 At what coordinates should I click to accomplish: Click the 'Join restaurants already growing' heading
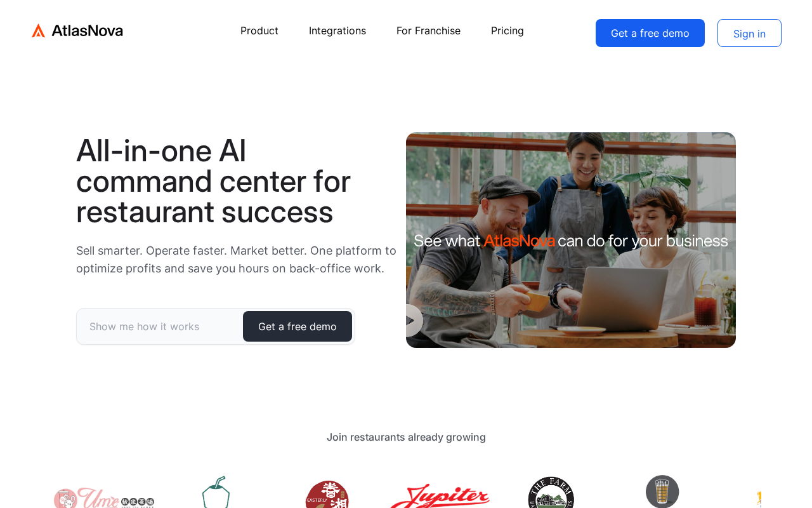pyautogui.click(x=406, y=437)
